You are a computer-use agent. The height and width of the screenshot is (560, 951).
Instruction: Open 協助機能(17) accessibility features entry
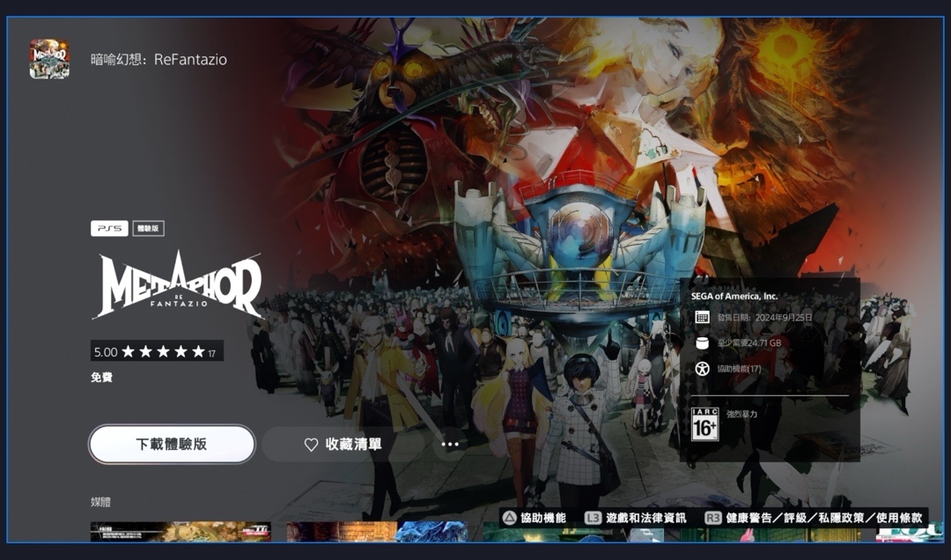tap(740, 368)
